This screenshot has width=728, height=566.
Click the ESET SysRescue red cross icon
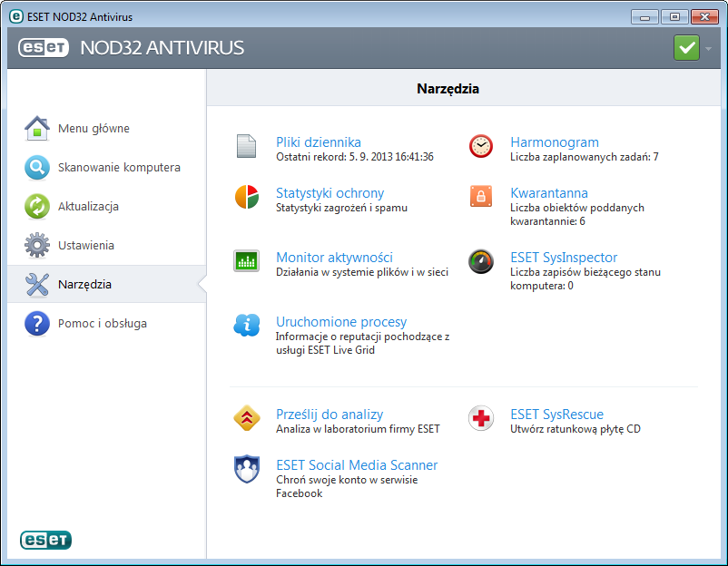click(481, 418)
